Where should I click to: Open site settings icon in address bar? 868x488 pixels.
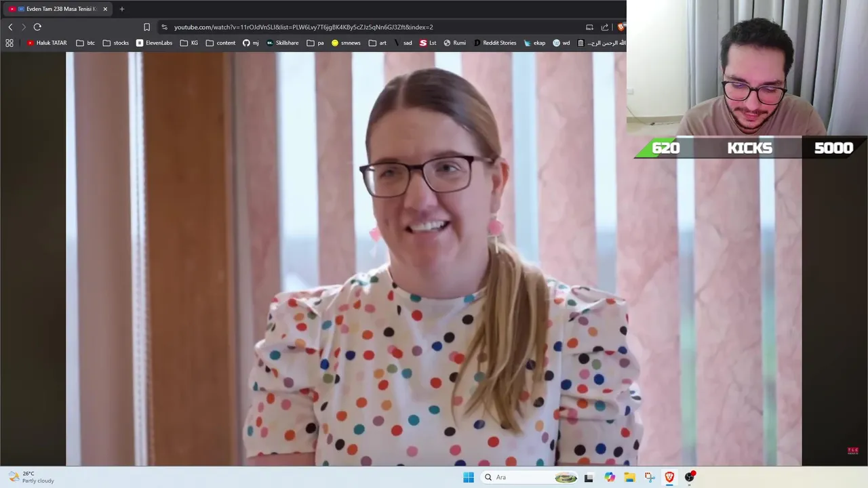click(x=164, y=27)
